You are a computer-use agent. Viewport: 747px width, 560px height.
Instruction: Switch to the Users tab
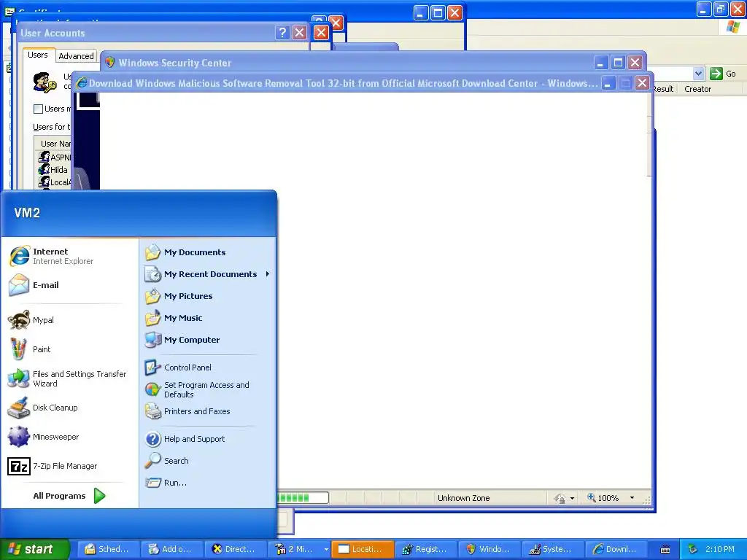click(x=38, y=55)
